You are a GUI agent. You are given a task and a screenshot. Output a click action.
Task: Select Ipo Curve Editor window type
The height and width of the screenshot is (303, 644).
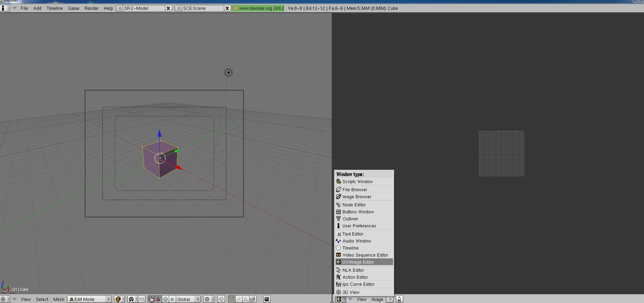(x=364, y=284)
